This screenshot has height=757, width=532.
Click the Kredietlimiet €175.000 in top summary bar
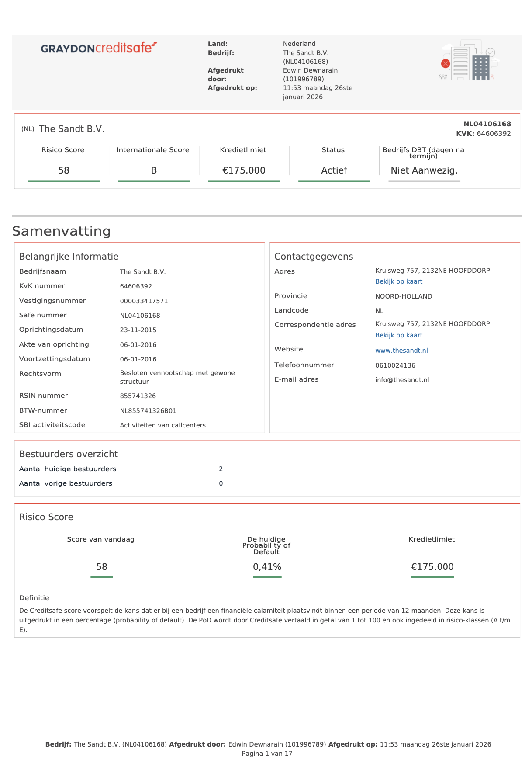click(x=244, y=170)
